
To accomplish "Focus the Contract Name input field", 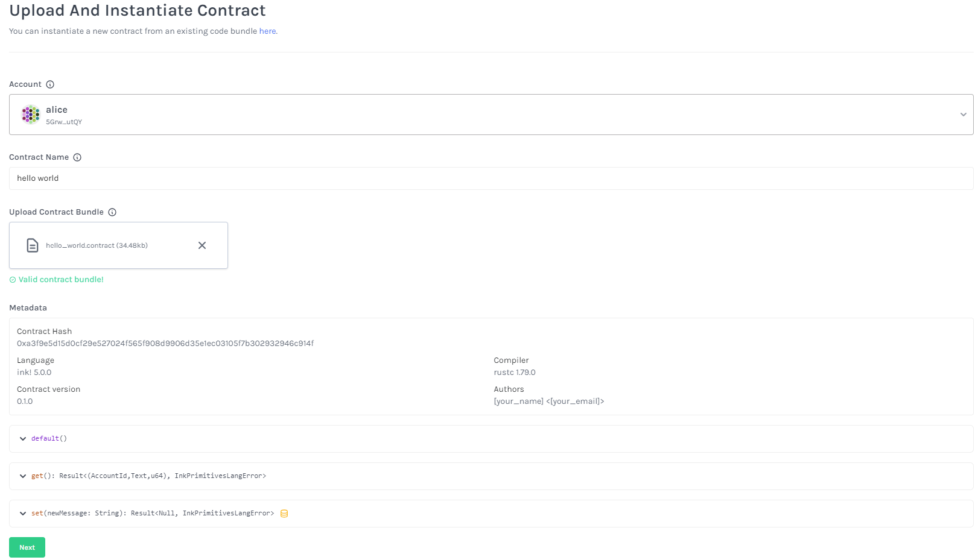I will click(x=491, y=178).
